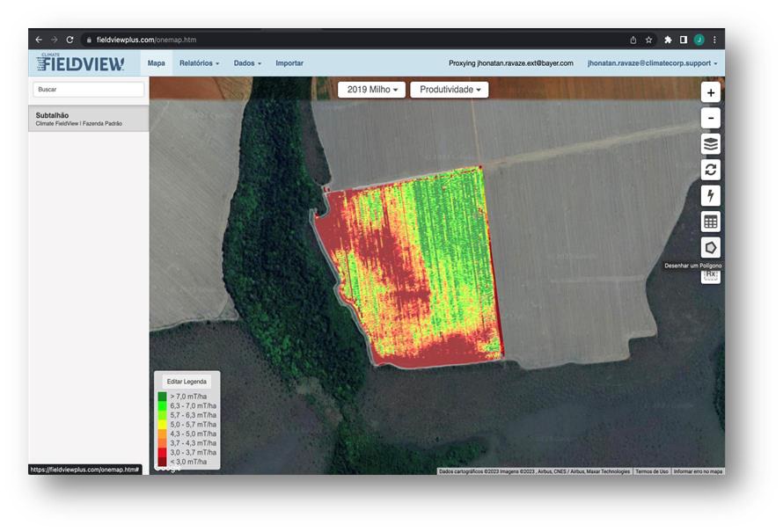Image resolution: width=783 pixels, height=532 pixels.
Task: Open the browser extensions puzzle icon
Action: (668, 40)
